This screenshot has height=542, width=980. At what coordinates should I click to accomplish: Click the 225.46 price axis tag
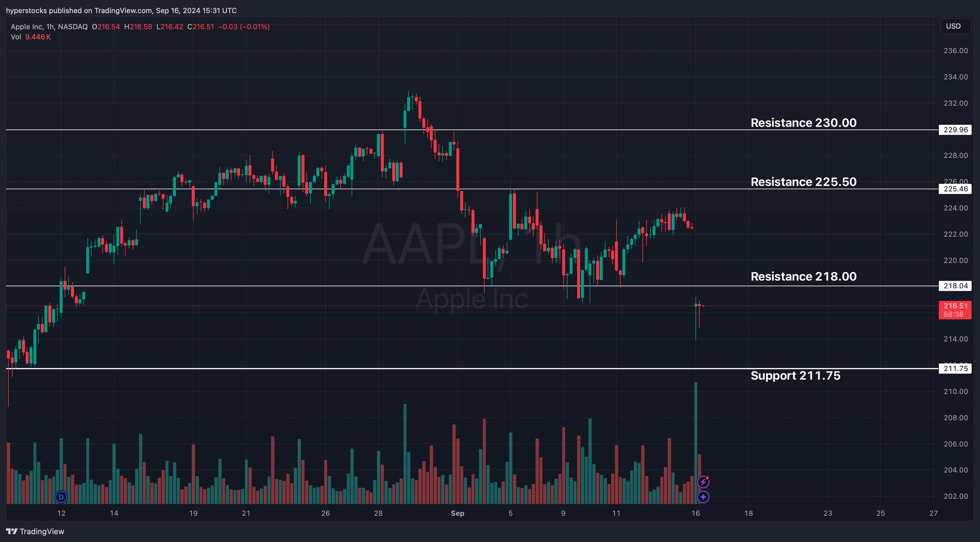[x=956, y=189]
